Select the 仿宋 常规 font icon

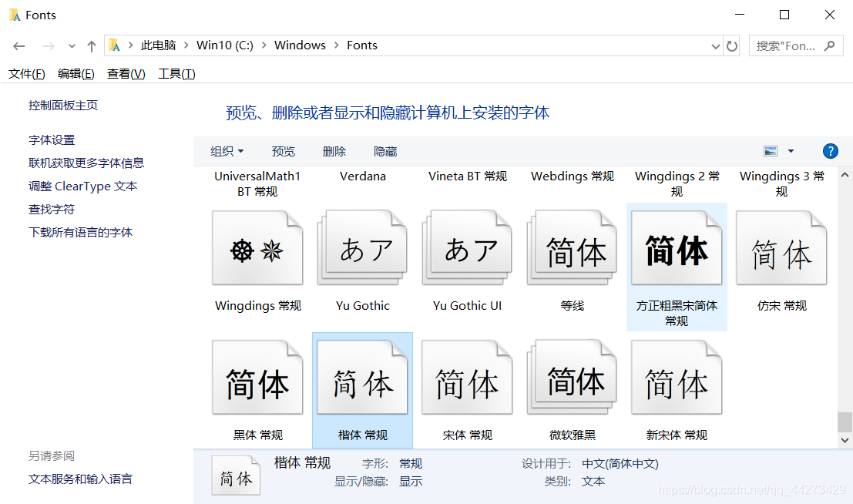(x=782, y=247)
